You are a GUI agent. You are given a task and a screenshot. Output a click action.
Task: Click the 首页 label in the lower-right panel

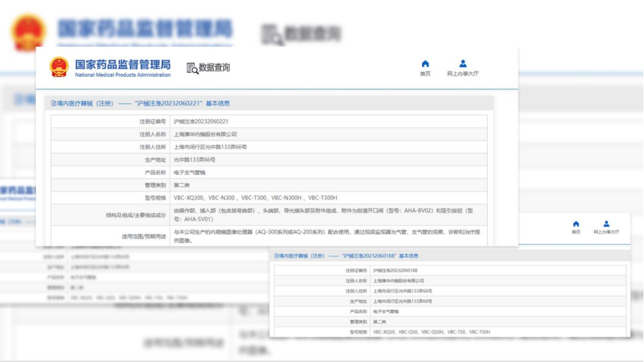click(576, 232)
